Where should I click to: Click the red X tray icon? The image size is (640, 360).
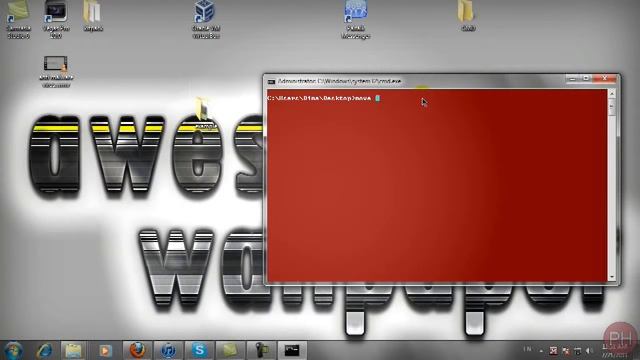pyautogui.click(x=553, y=351)
